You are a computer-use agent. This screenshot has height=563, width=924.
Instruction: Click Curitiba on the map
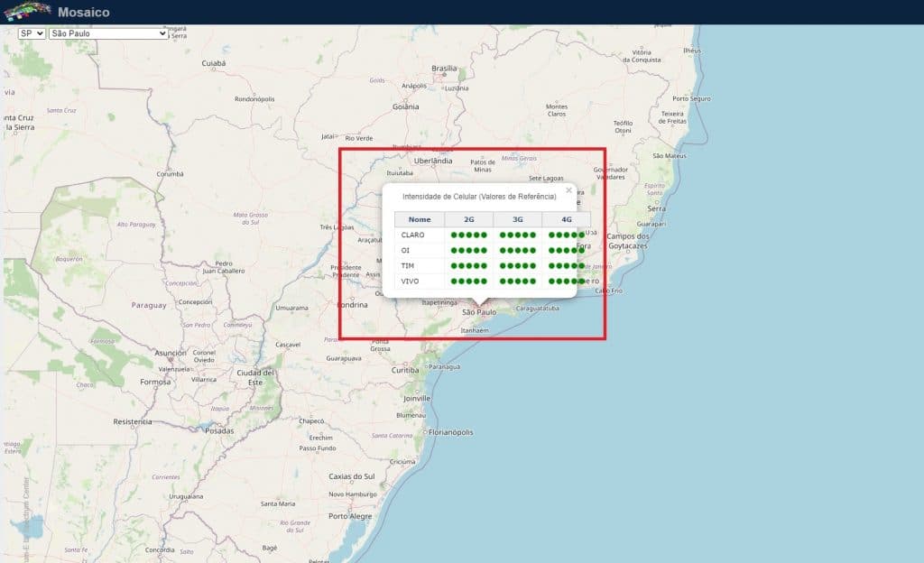(x=405, y=371)
